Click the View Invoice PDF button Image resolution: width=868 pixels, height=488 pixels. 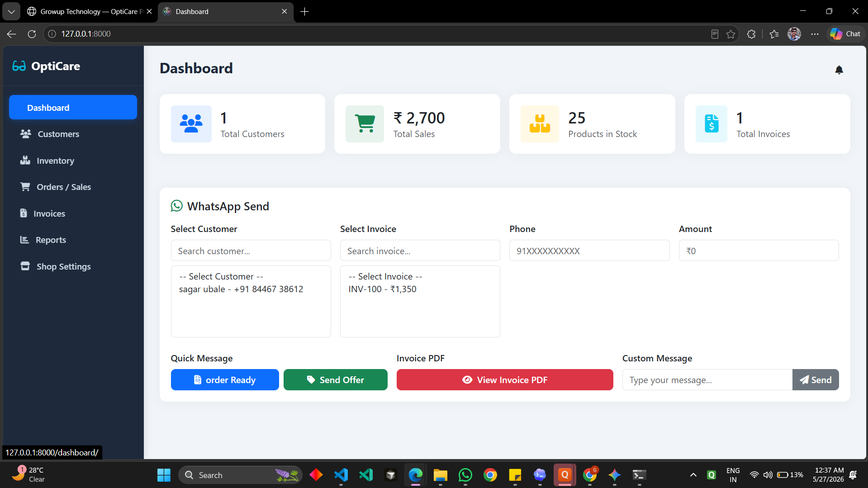(x=505, y=380)
